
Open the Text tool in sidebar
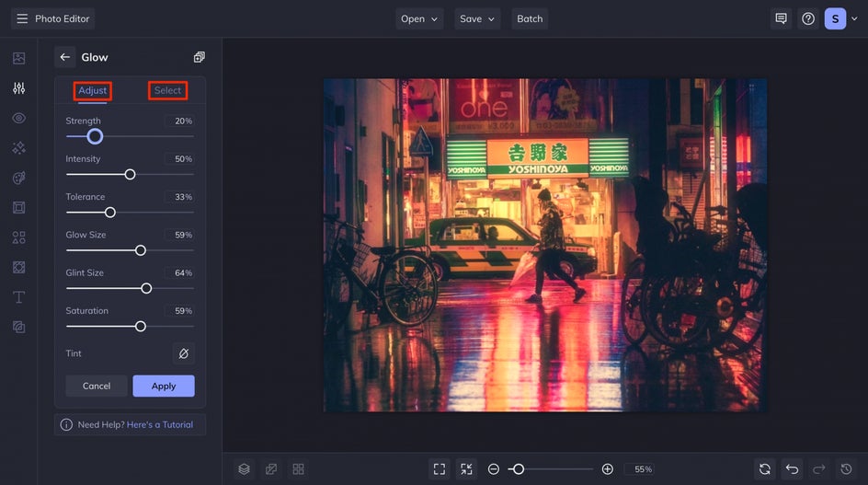[x=18, y=297]
